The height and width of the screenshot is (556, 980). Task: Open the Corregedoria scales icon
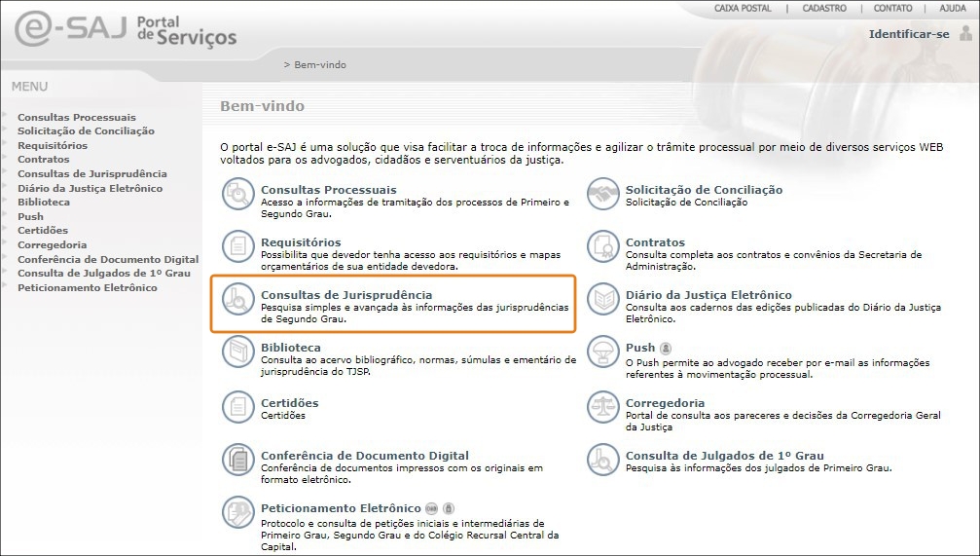pyautogui.click(x=603, y=406)
